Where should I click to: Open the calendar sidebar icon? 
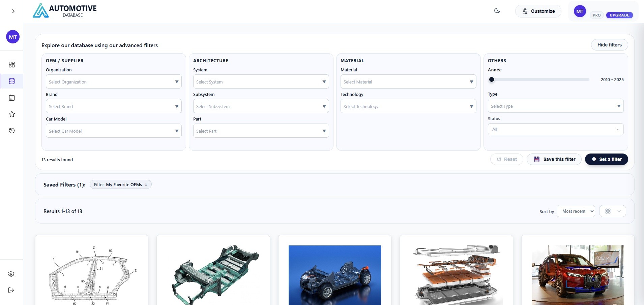(12, 98)
